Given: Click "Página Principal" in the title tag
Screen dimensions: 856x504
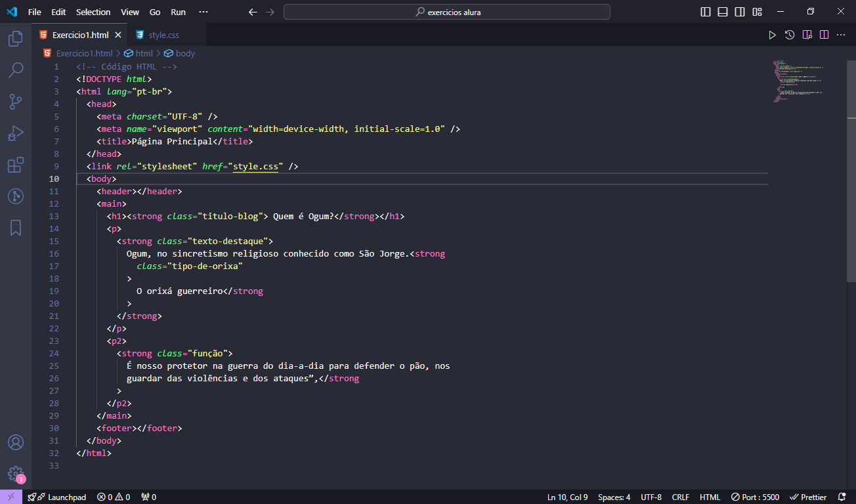Looking at the screenshot, I should [x=172, y=141].
